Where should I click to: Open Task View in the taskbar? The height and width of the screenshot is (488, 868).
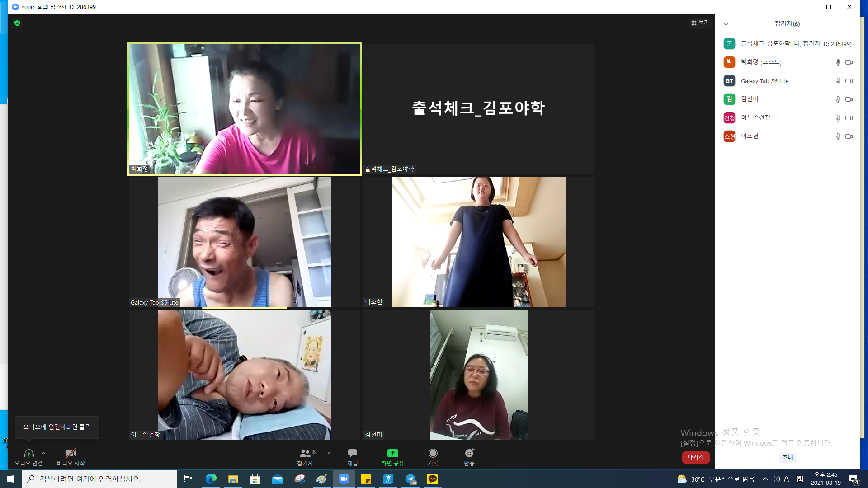coord(188,479)
